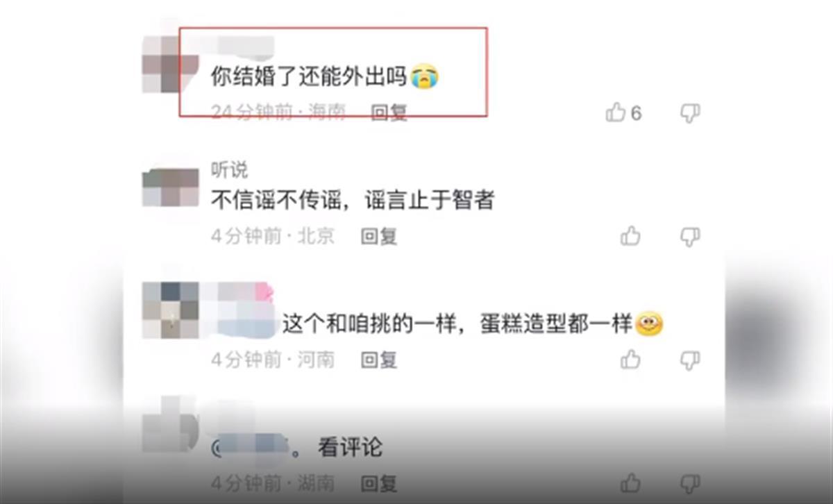Like the 听说 comment about rumors
The image size is (833, 504).
tap(630, 237)
